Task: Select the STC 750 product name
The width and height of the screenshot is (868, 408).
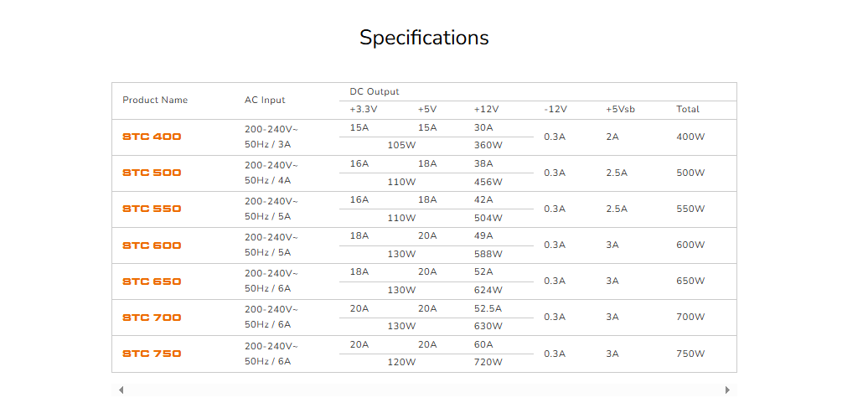Action: (x=152, y=354)
